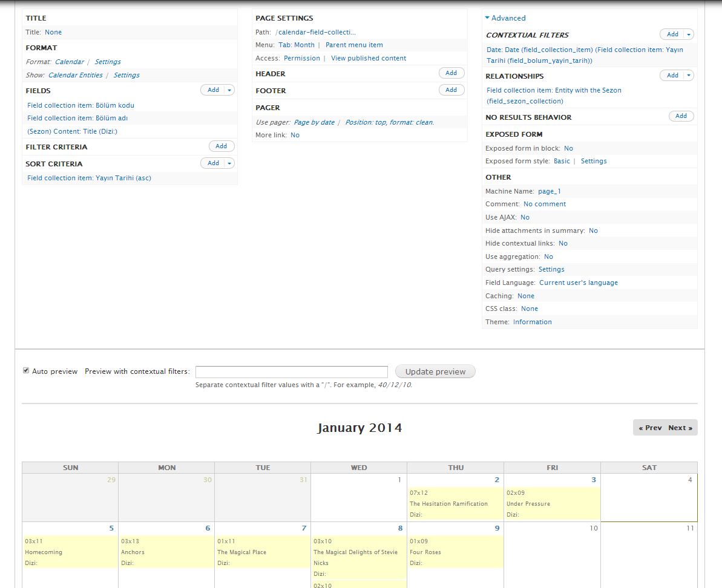The height and width of the screenshot is (588, 722).
Task: Change the Use AJAX setting
Action: click(525, 217)
